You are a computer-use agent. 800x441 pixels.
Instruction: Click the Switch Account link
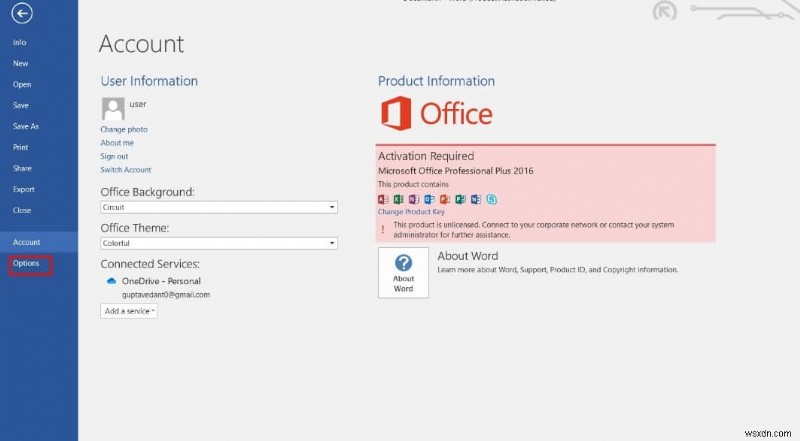pos(126,169)
